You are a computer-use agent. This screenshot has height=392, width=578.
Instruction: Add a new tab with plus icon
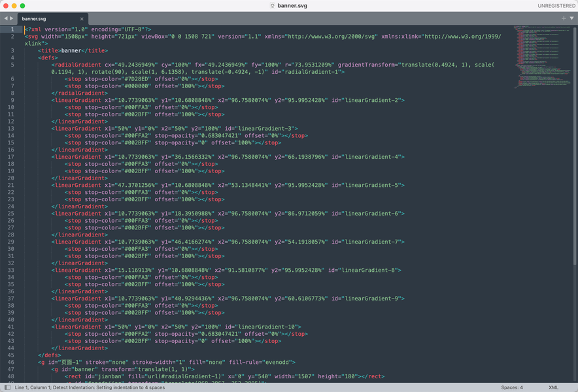(564, 18)
